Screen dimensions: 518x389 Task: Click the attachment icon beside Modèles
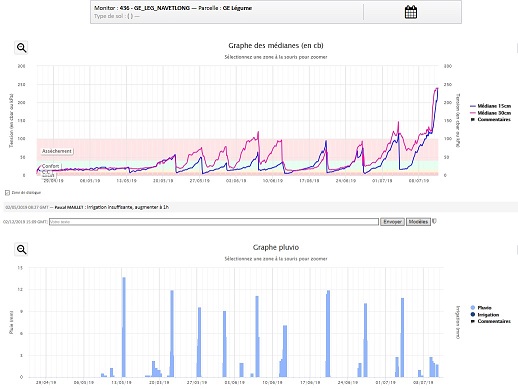pos(434,221)
